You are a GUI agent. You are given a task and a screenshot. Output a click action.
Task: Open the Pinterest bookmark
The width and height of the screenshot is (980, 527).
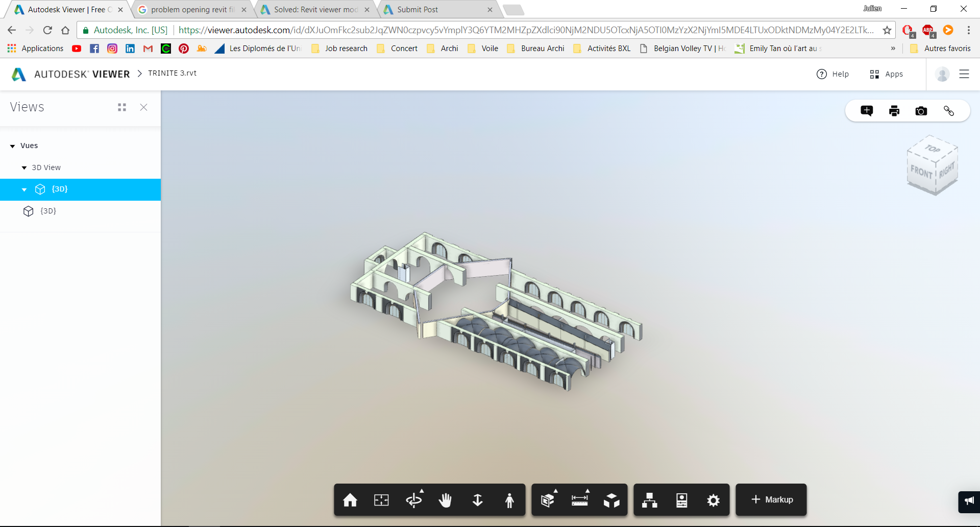(184, 49)
